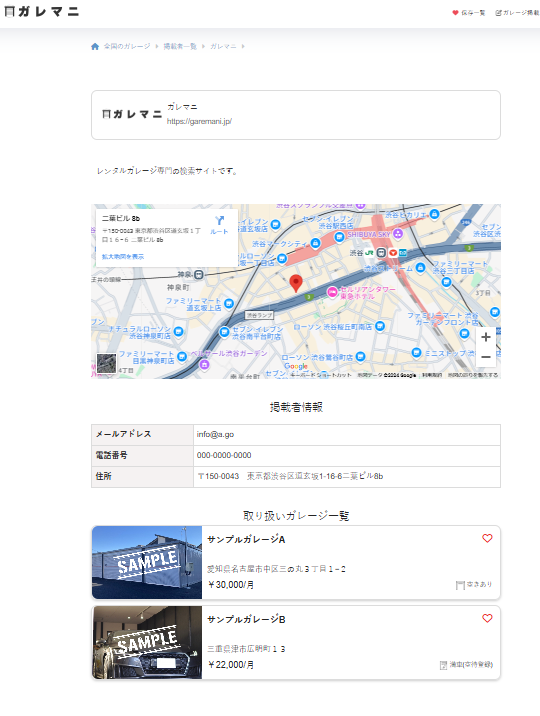540x716 pixels.
Task: Click the route directions icon on map
Action: click(x=220, y=221)
